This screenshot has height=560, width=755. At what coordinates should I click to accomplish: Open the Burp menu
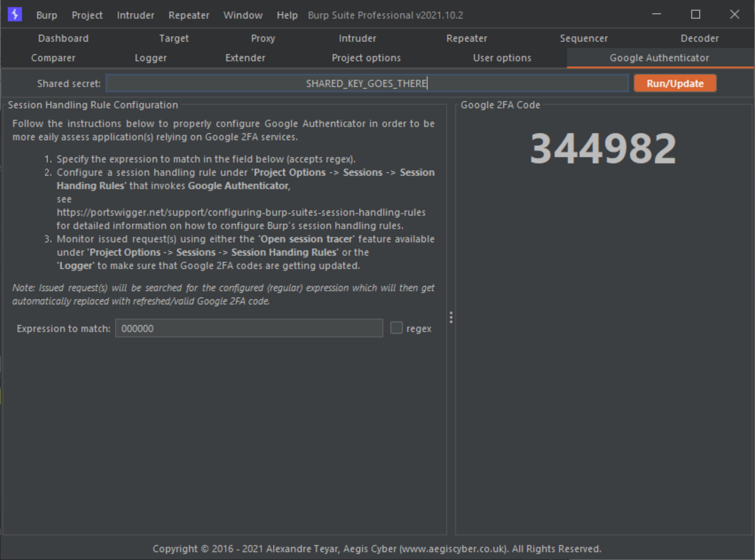coord(46,15)
